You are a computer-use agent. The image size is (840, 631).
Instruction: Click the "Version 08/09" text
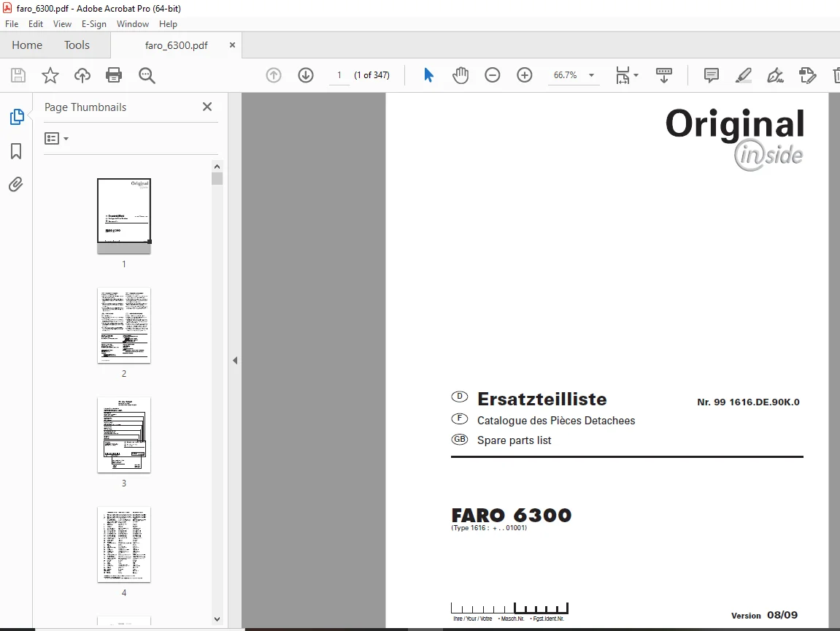coord(764,615)
